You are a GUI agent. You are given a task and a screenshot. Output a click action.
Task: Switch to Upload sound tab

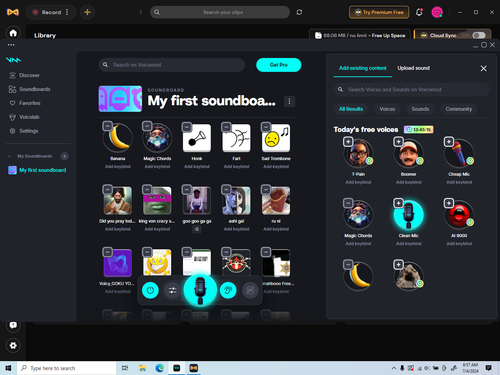[413, 68]
